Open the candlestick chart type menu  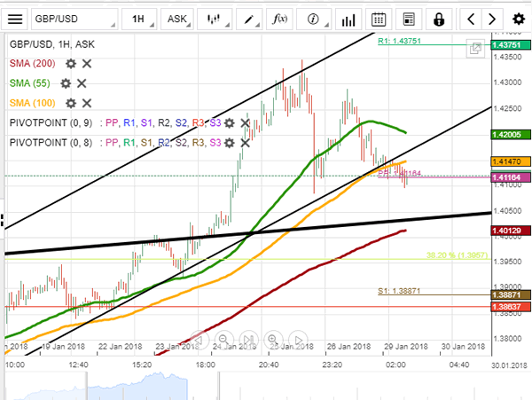(213, 18)
